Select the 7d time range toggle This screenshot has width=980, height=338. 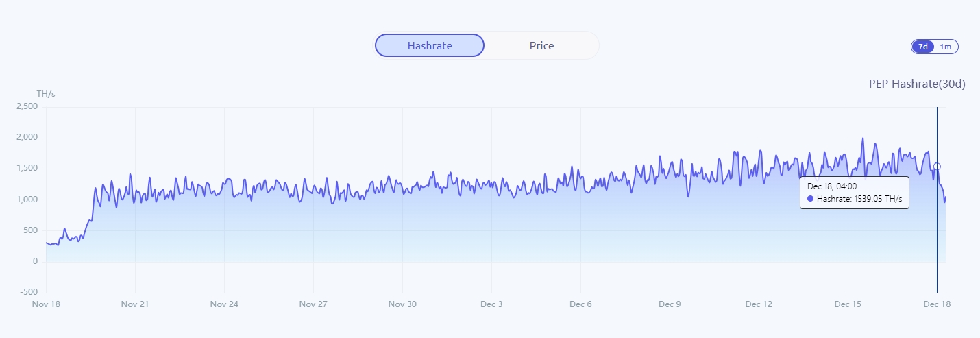923,47
